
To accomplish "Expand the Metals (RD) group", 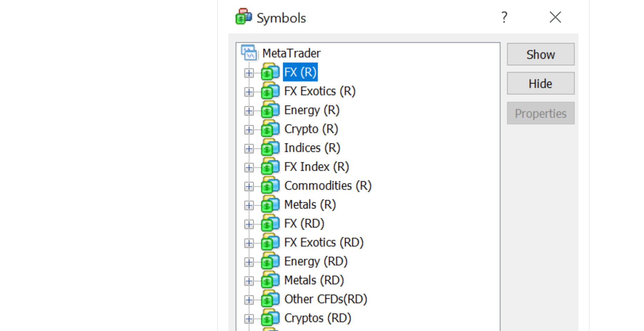I will click(x=249, y=281).
